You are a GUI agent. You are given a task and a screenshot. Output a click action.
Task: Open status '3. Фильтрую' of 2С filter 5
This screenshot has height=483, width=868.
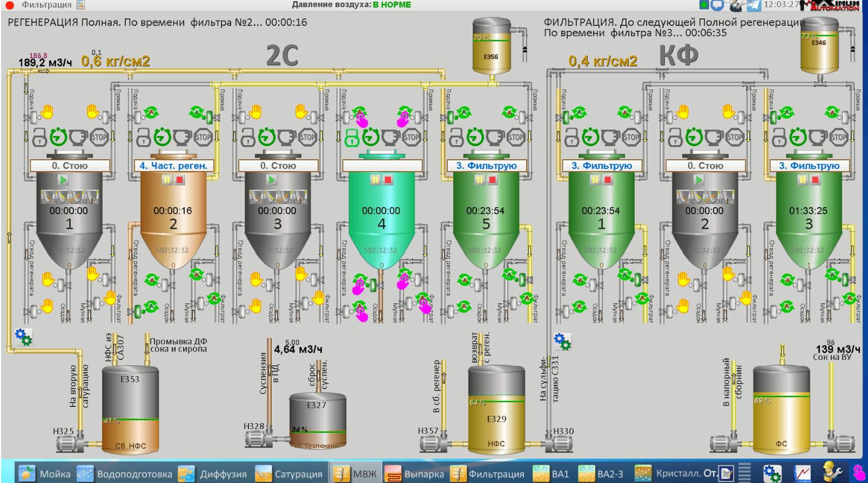pyautogui.click(x=486, y=165)
